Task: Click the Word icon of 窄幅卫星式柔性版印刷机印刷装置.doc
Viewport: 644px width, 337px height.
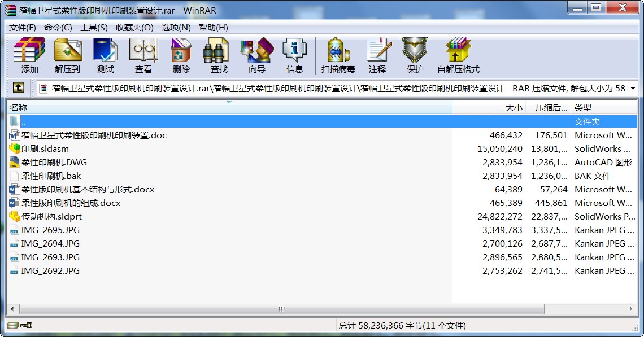Action: pos(14,135)
